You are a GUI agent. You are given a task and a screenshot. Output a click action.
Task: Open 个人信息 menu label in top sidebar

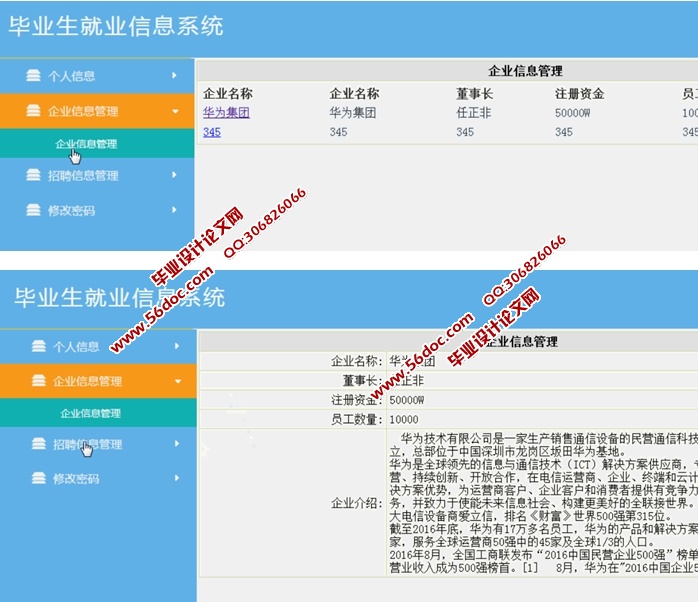[x=72, y=76]
